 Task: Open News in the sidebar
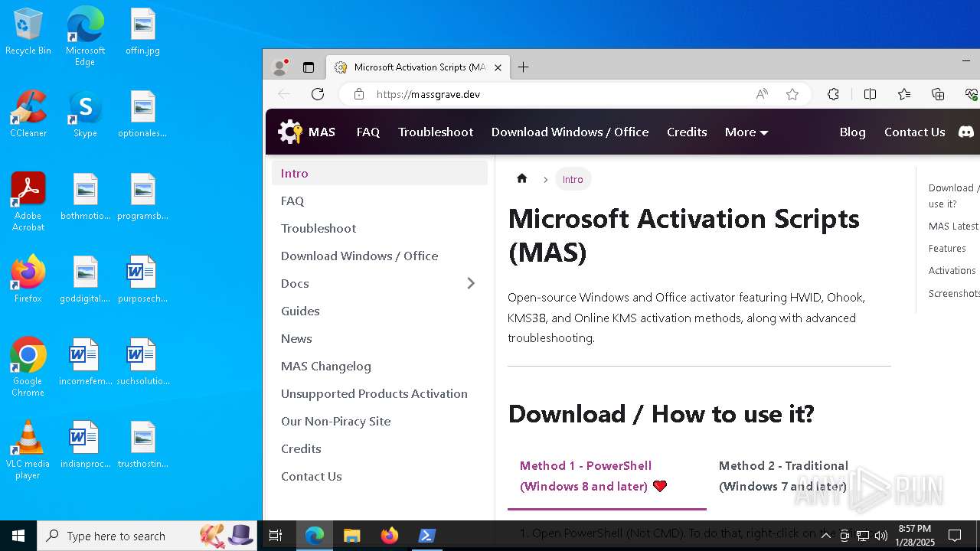coord(380,338)
